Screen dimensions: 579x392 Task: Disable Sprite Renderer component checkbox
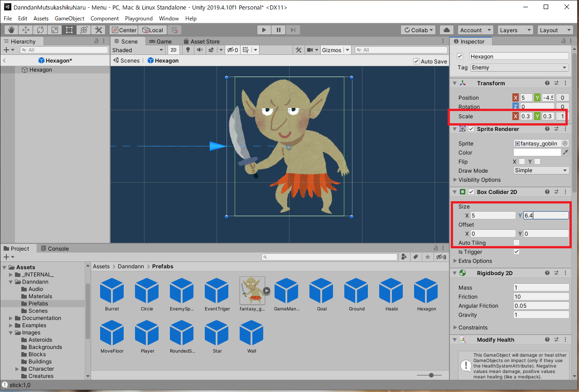[x=471, y=129]
